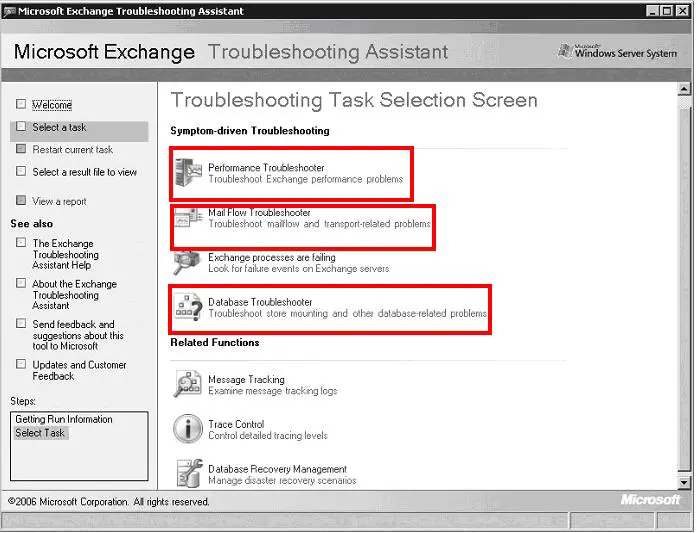Minimize the Troubleshooting Assistant window
Viewport: 697px width, 533px height.
click(x=652, y=11)
